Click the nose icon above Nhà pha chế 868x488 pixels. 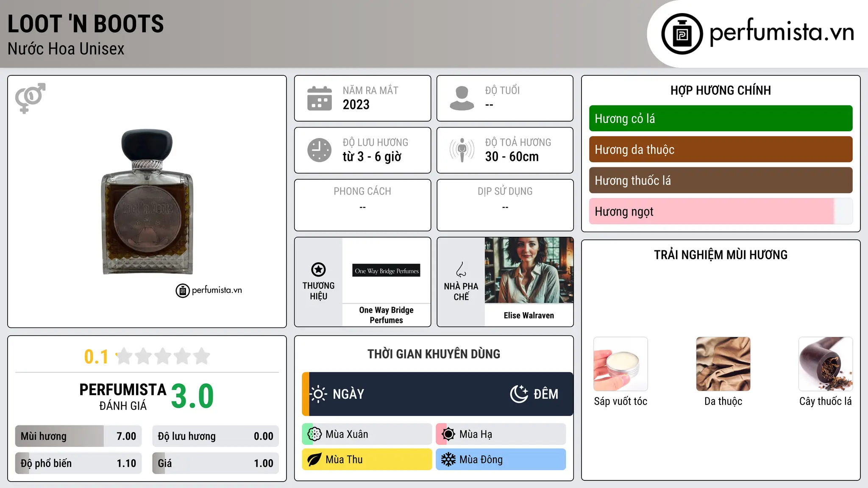tap(461, 269)
